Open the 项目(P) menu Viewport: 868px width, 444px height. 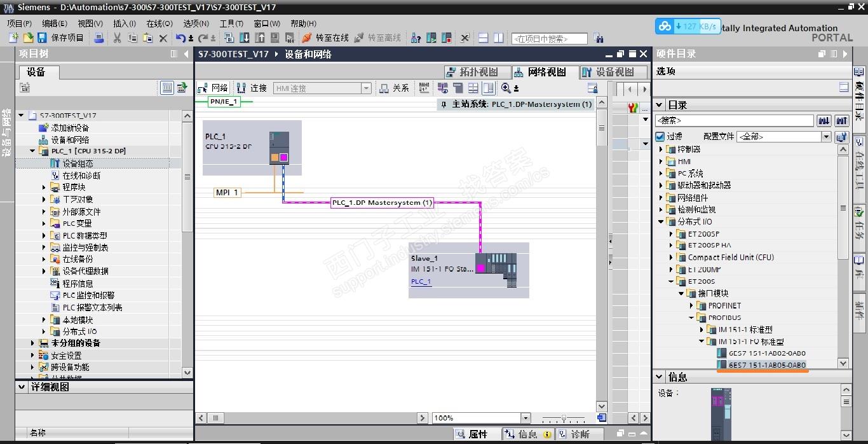(19, 24)
